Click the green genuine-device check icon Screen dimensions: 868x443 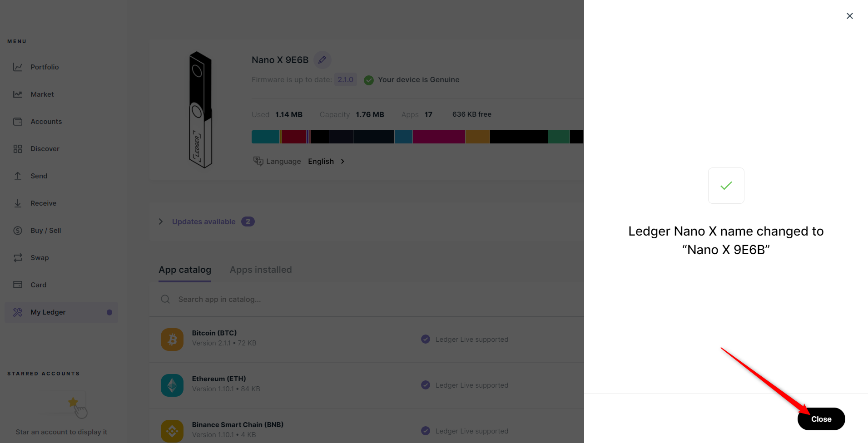(x=369, y=80)
